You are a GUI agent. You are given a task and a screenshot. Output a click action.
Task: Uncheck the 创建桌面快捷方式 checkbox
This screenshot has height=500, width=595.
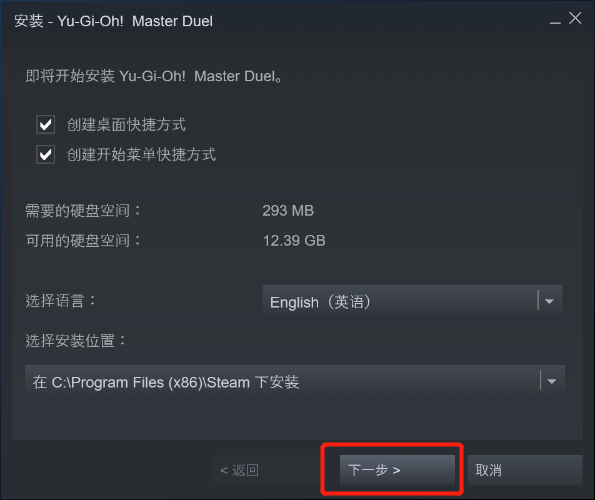pos(46,124)
